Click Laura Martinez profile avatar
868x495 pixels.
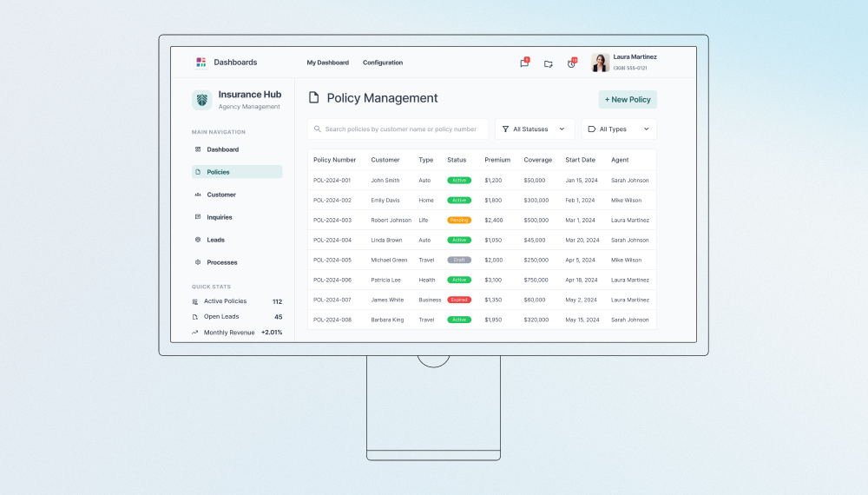click(x=600, y=63)
